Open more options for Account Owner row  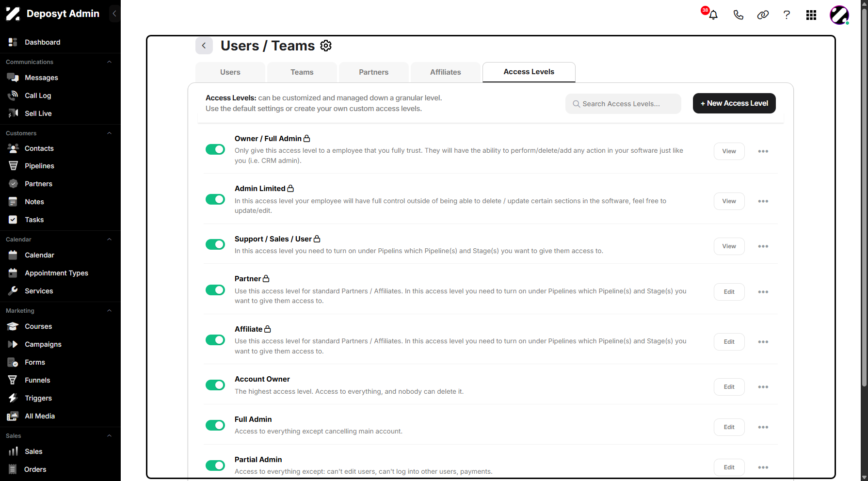(x=763, y=387)
